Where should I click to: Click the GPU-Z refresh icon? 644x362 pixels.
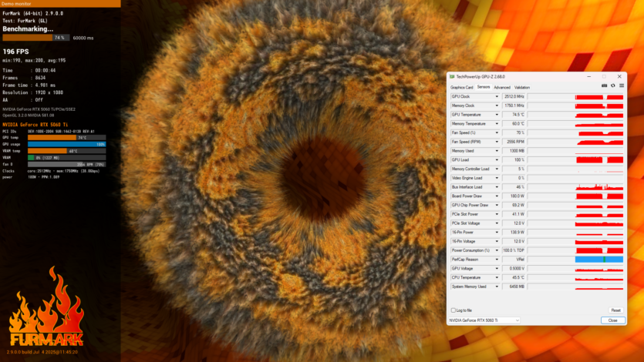coord(613,85)
